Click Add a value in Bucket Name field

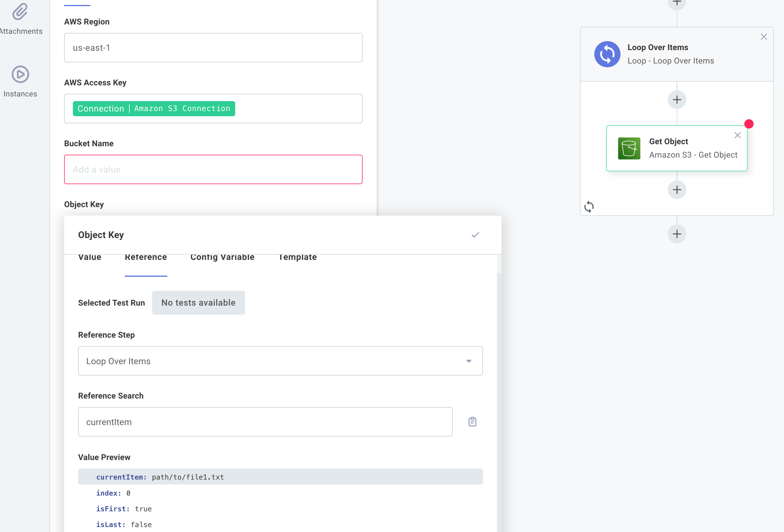[214, 169]
